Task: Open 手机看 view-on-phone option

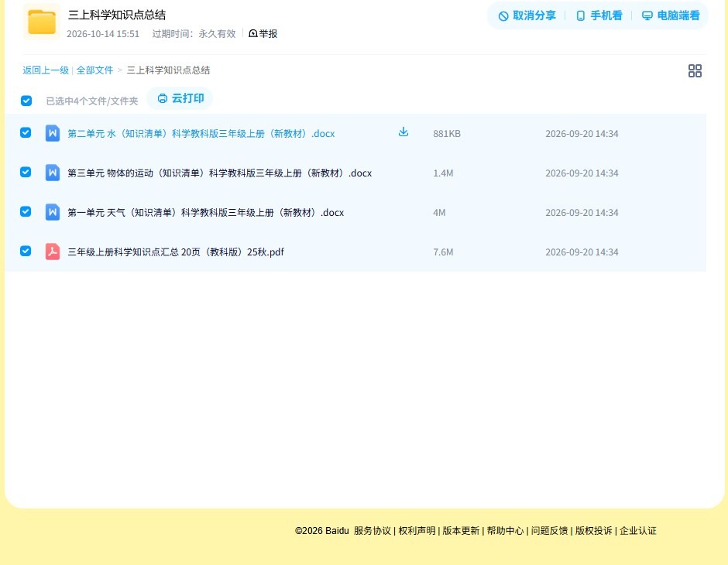Action: point(599,15)
